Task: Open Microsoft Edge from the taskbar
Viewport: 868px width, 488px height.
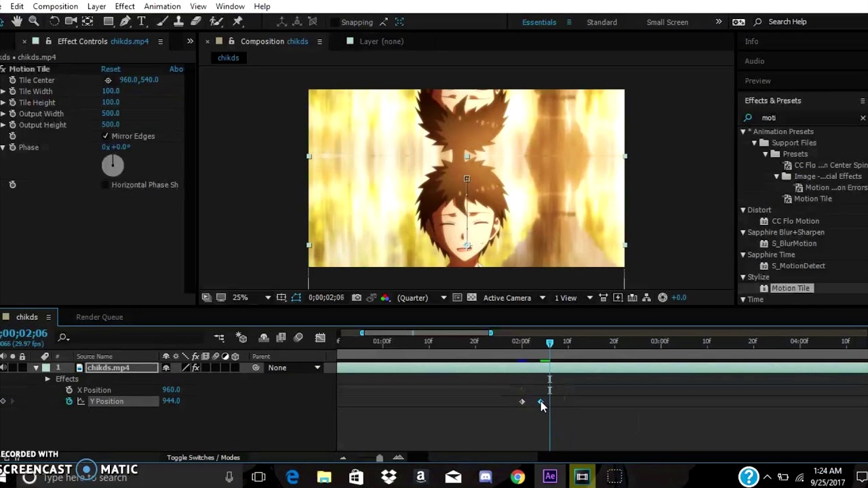Action: coord(292,477)
